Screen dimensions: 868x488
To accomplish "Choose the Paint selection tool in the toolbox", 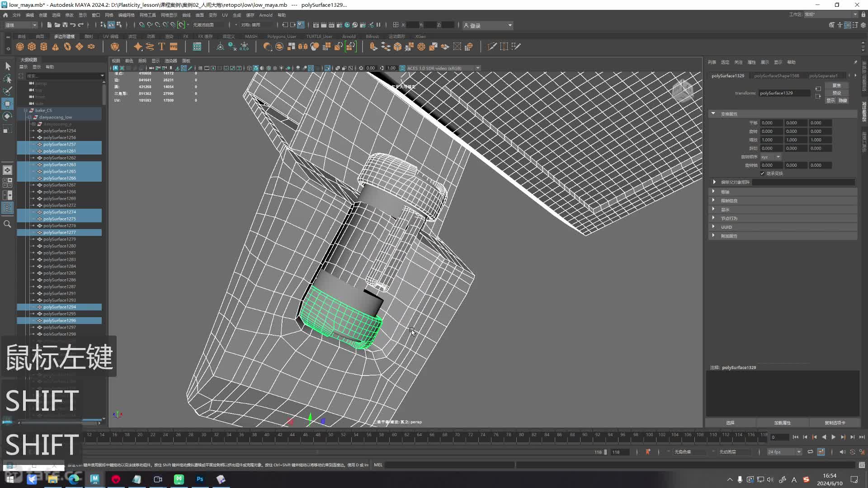I will 8,91.
